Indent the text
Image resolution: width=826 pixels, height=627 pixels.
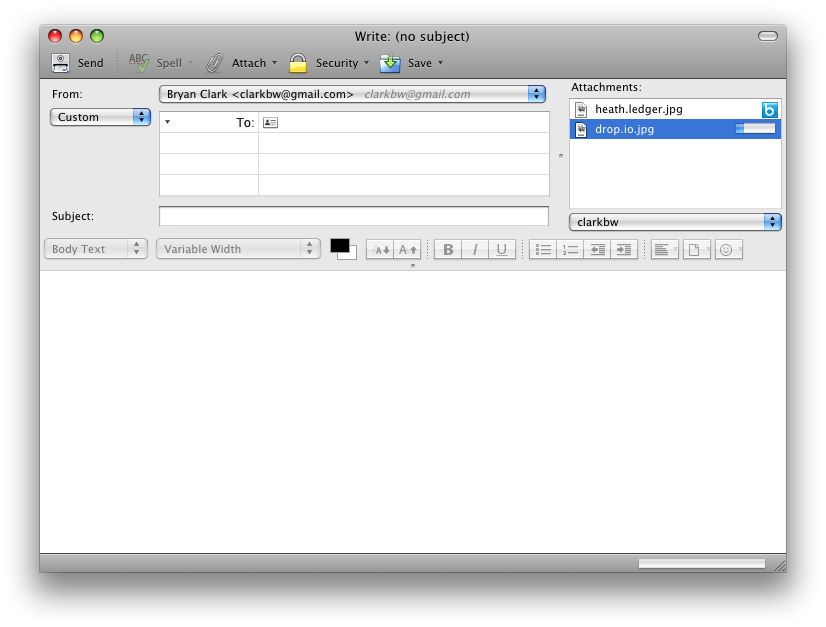[624, 250]
